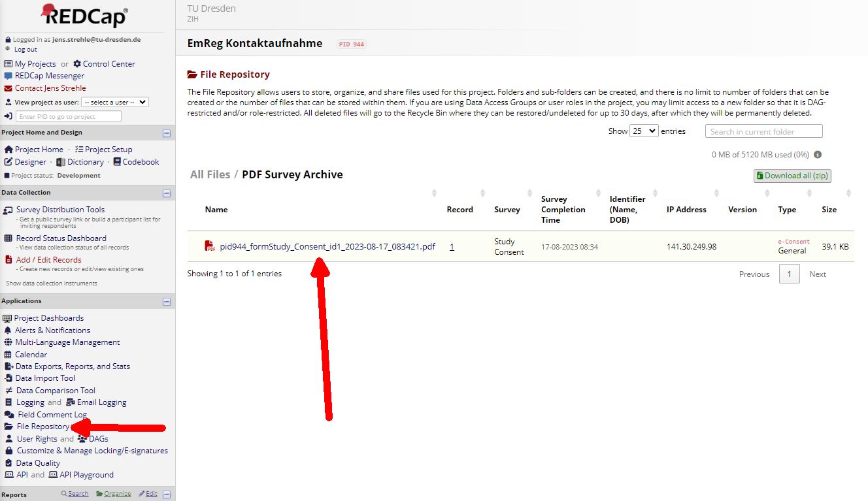The height and width of the screenshot is (501, 868).
Task: Click the All Files breadcrumb link
Action: (210, 174)
